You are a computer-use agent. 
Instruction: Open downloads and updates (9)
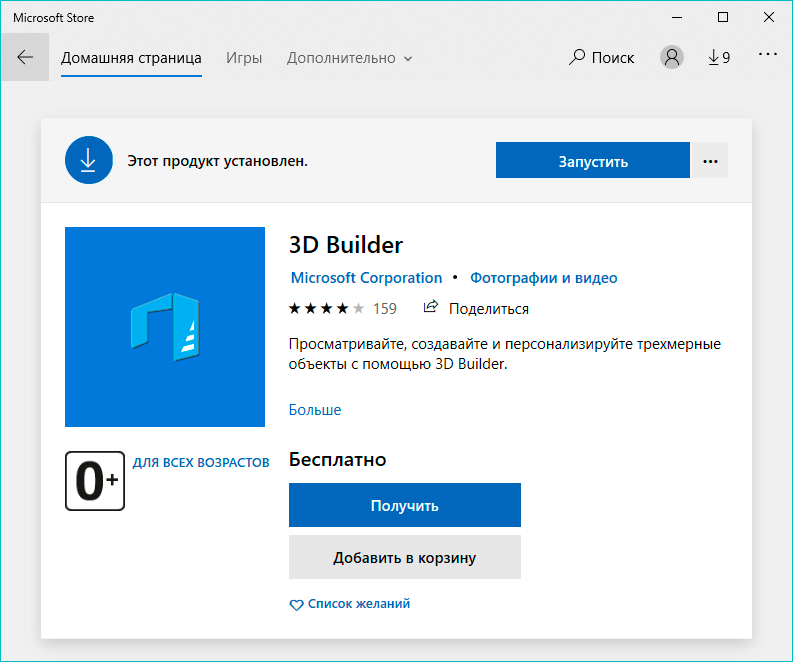(719, 58)
